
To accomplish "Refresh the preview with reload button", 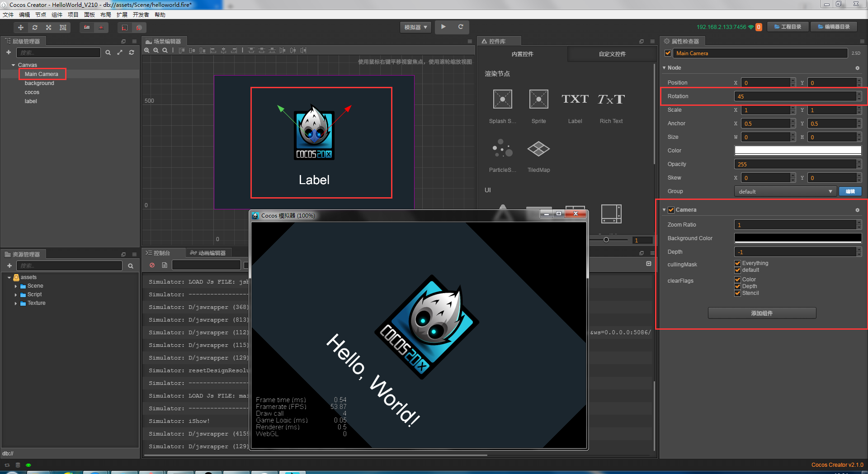I will (x=461, y=27).
